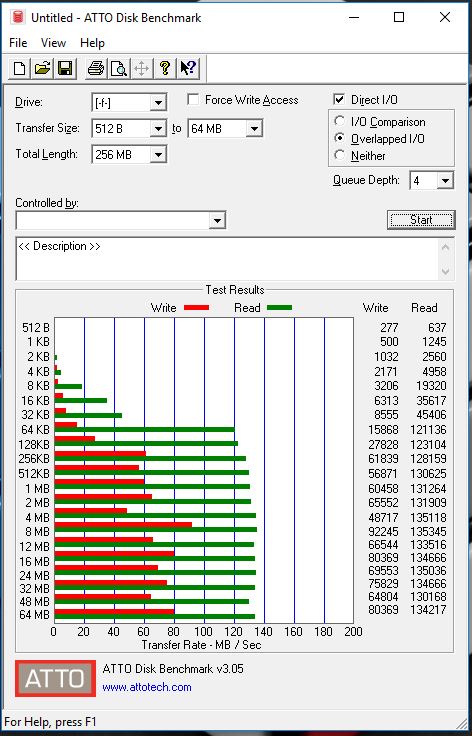
Task: Click the ATTO logo image
Action: (55, 679)
